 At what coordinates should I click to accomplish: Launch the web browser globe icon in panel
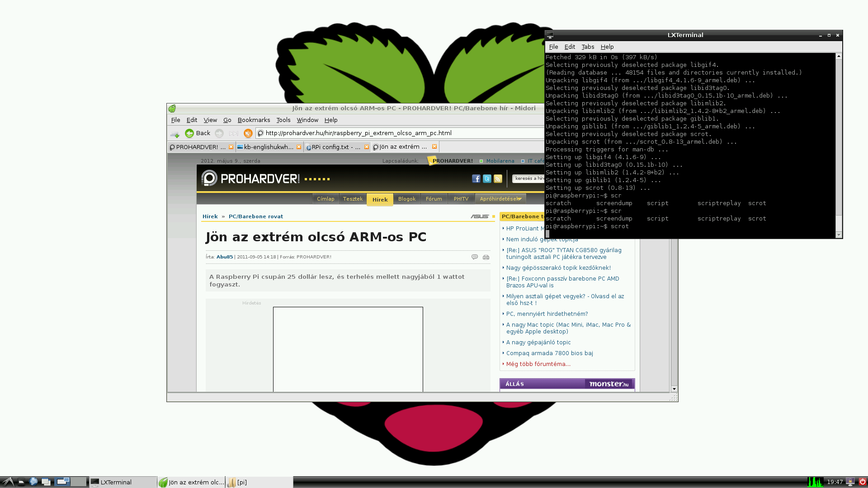33,482
